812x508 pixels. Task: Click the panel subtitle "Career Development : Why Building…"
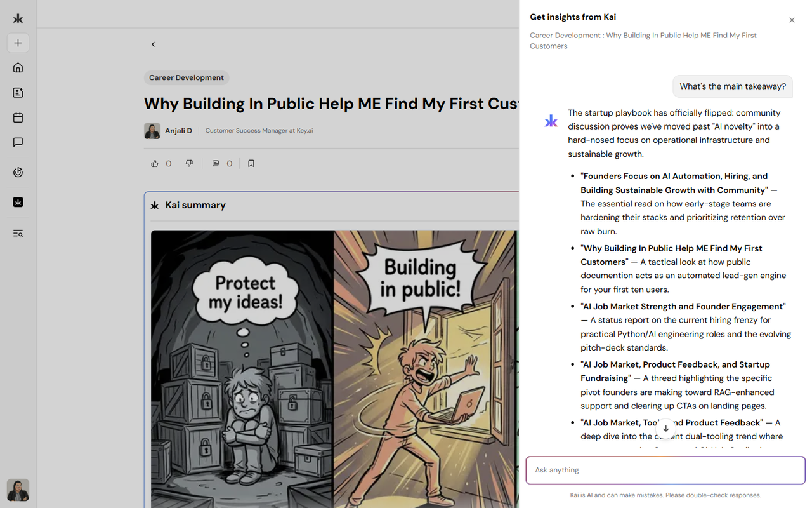[643, 41]
